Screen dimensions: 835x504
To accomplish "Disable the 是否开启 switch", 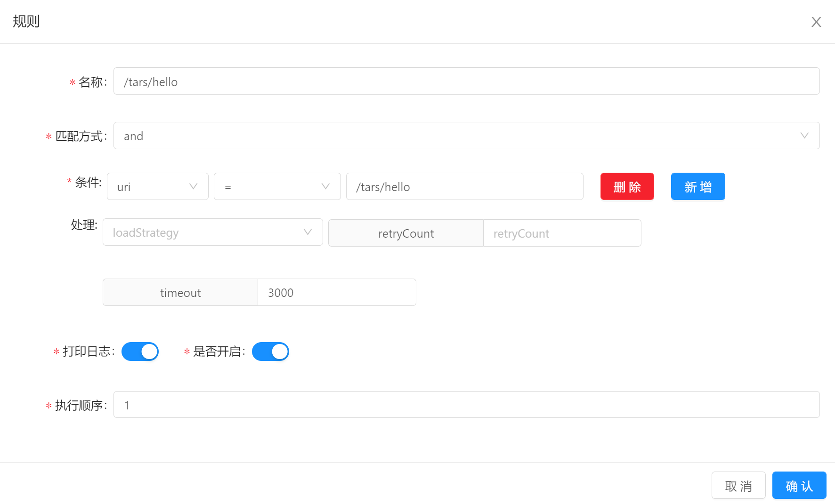I will pos(270,352).
